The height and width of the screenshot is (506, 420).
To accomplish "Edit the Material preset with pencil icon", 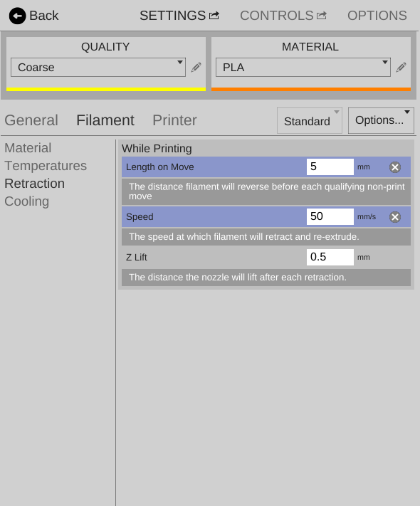I will point(401,68).
